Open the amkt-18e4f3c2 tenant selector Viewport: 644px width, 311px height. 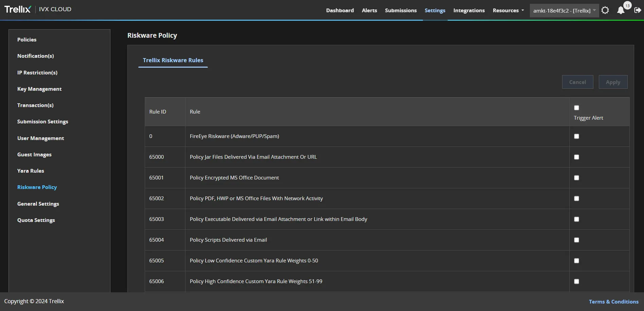coord(564,11)
